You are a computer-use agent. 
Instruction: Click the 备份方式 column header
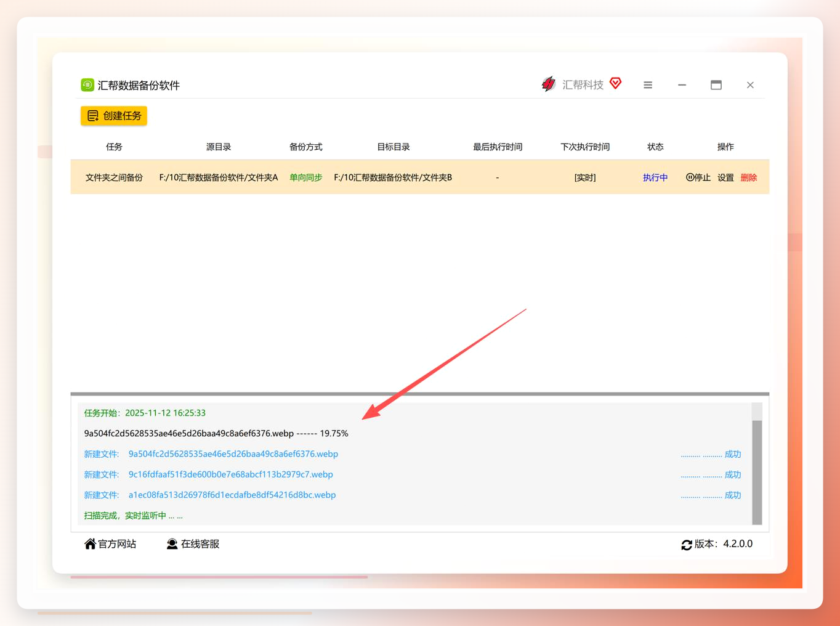tap(306, 147)
